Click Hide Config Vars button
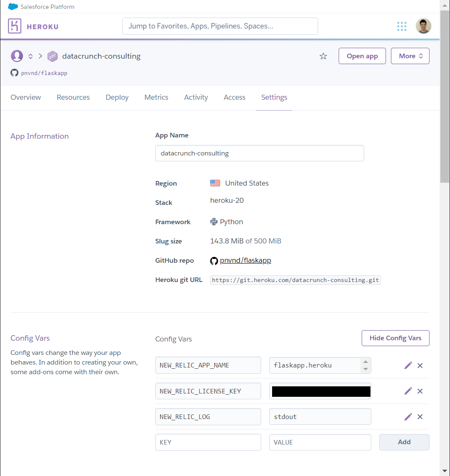This screenshot has width=450, height=476. click(x=396, y=338)
